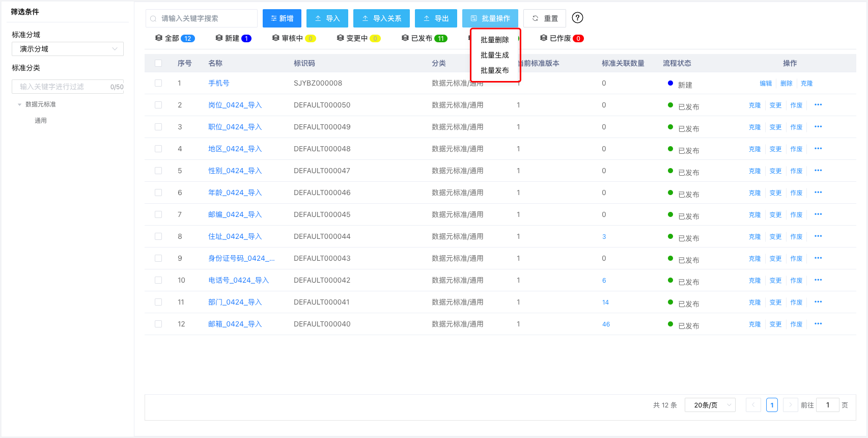Switch to the 已发布 status tab
The height and width of the screenshot is (438, 868).
coord(424,38)
